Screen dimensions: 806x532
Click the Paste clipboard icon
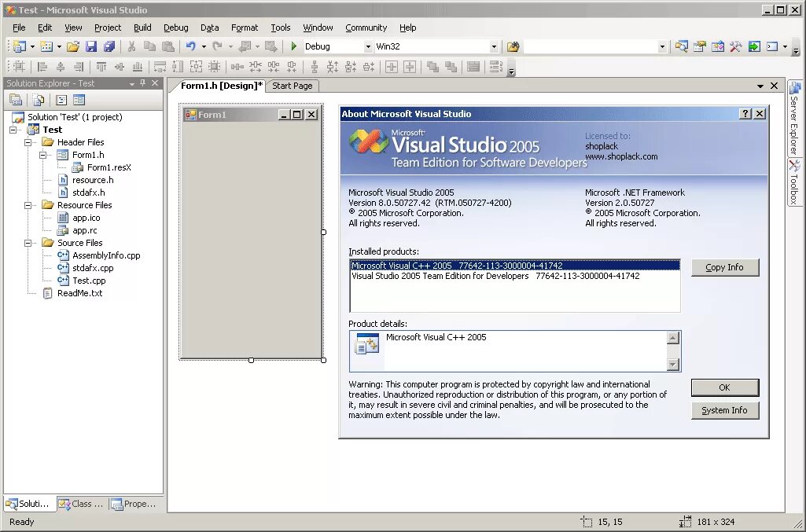[168, 46]
